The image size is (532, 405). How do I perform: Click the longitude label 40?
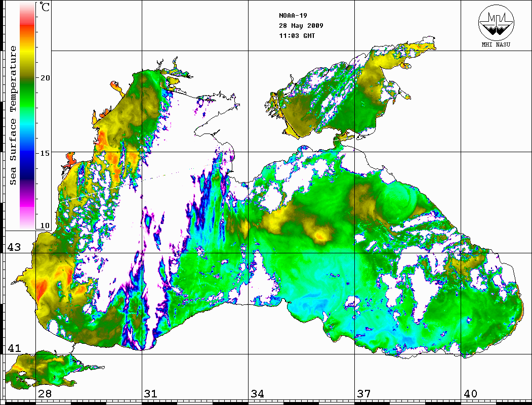point(470,394)
